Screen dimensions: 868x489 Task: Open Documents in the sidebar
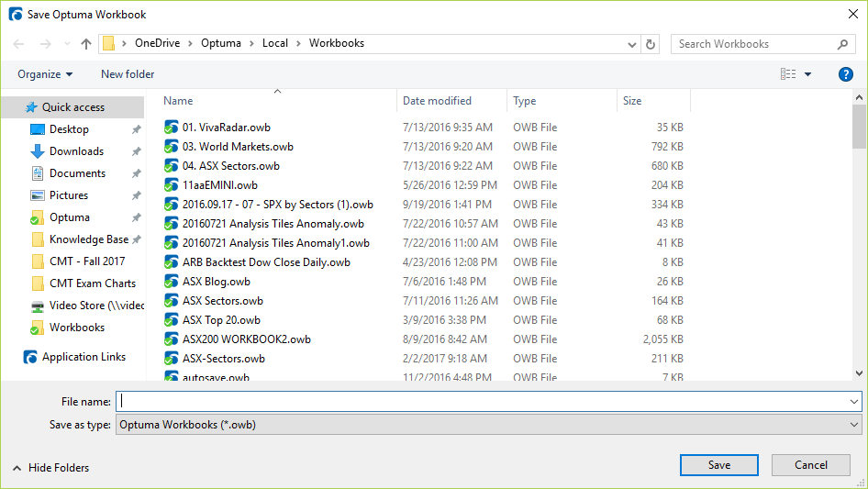[77, 173]
